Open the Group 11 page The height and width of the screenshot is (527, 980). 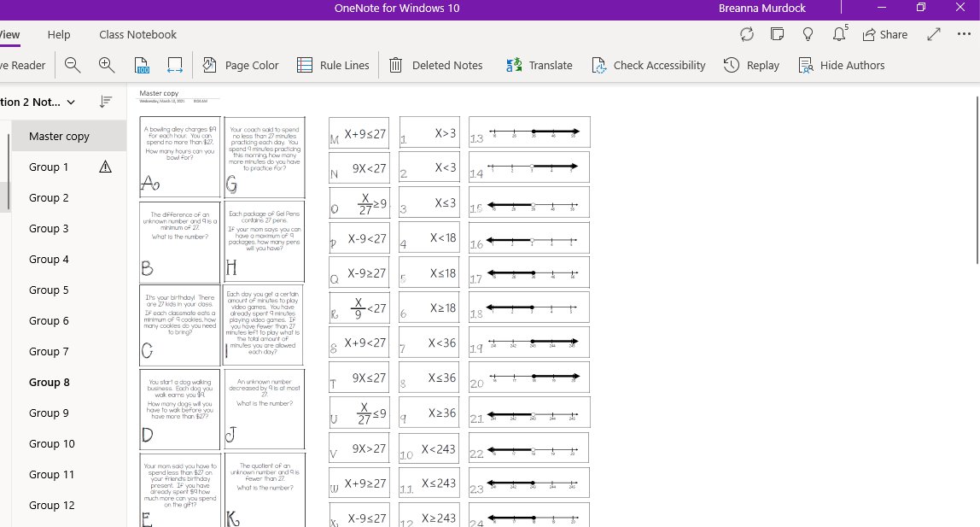coord(69,475)
